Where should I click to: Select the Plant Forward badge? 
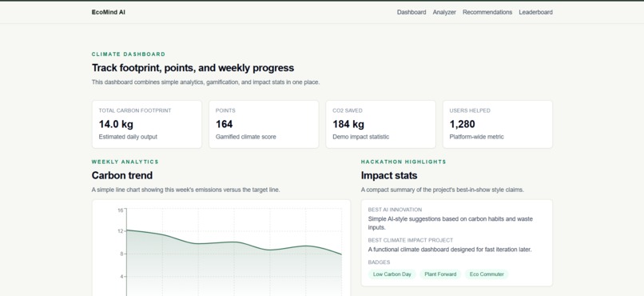click(440, 274)
